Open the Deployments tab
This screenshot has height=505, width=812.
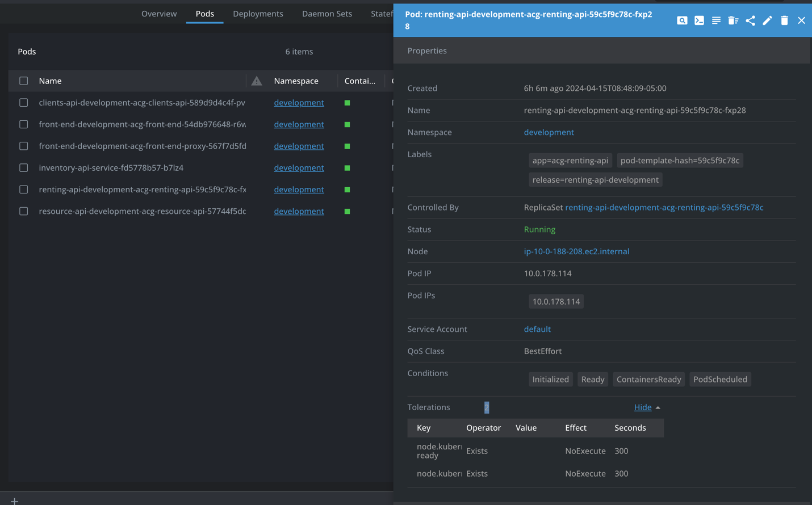click(x=258, y=14)
